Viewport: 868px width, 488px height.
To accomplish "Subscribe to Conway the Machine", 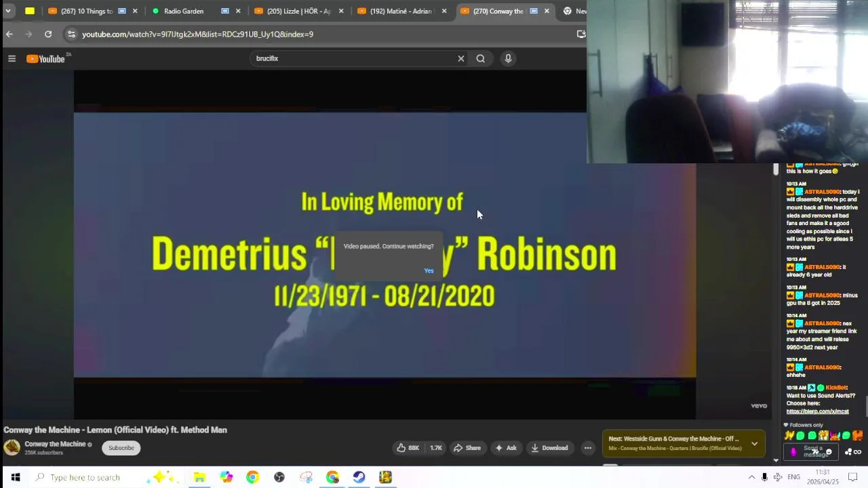I will click(x=121, y=447).
